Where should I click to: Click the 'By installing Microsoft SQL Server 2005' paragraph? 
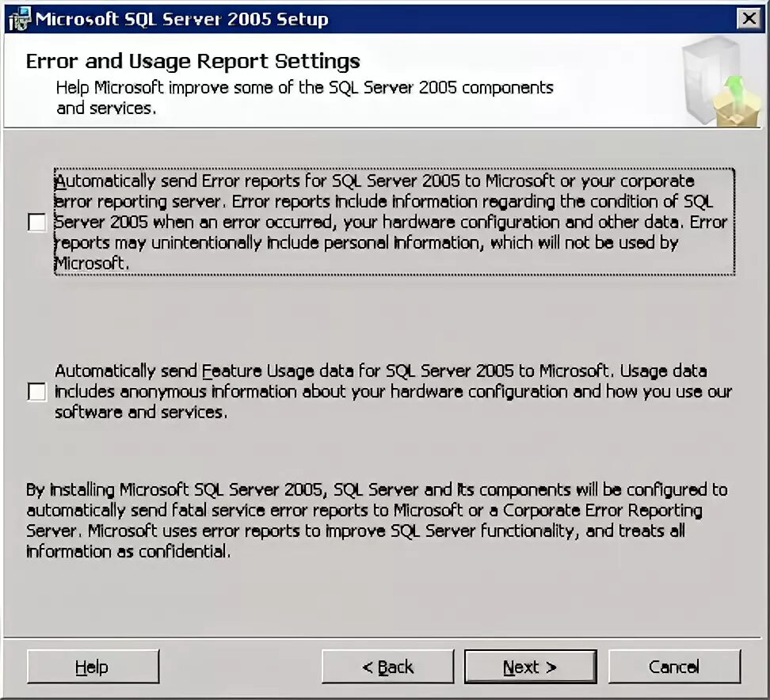tap(376, 520)
